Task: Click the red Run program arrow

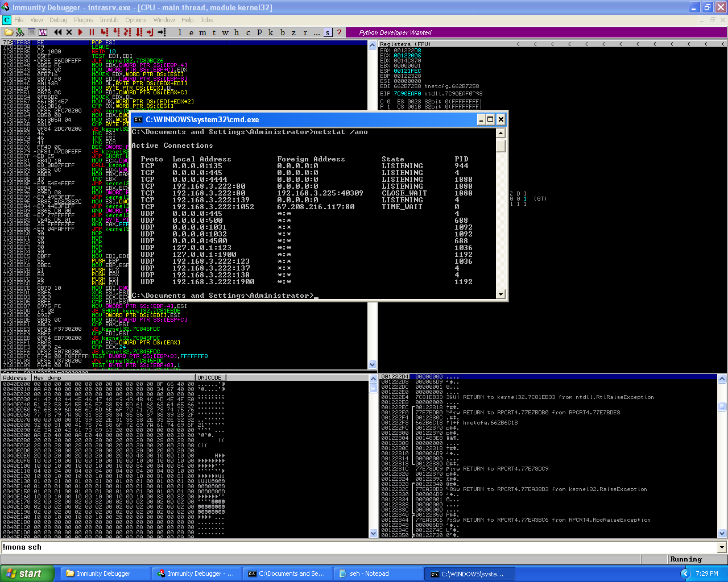Action: [80, 32]
